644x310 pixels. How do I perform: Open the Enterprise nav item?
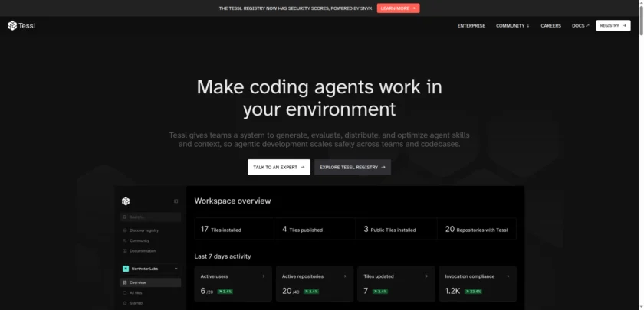[471, 25]
